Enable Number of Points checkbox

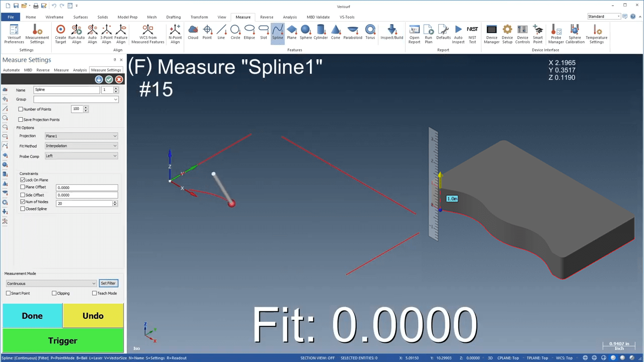point(21,109)
